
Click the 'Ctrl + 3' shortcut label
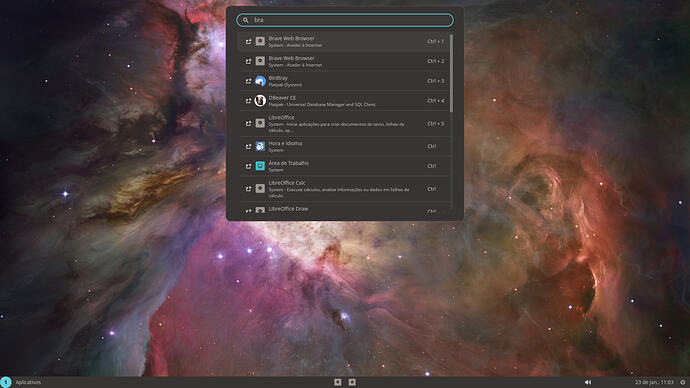point(435,81)
